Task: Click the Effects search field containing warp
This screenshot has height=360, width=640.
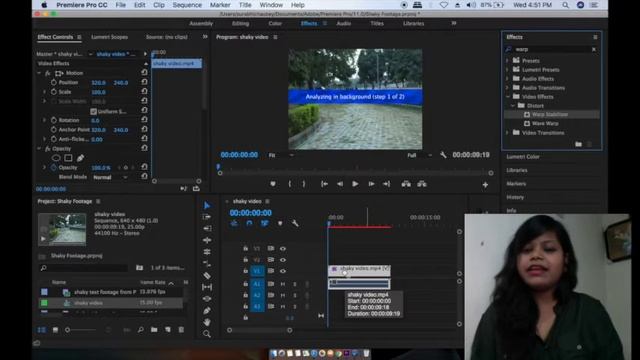Action: (x=551, y=49)
